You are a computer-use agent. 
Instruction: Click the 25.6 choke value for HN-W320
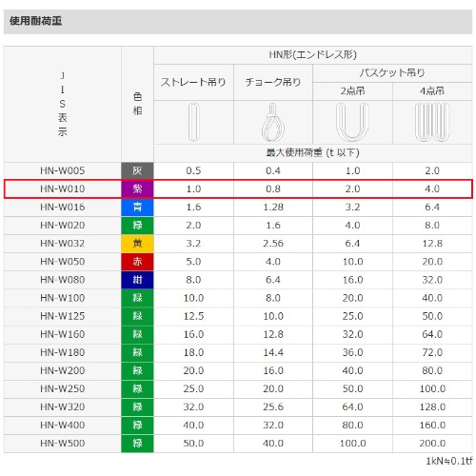(x=273, y=407)
